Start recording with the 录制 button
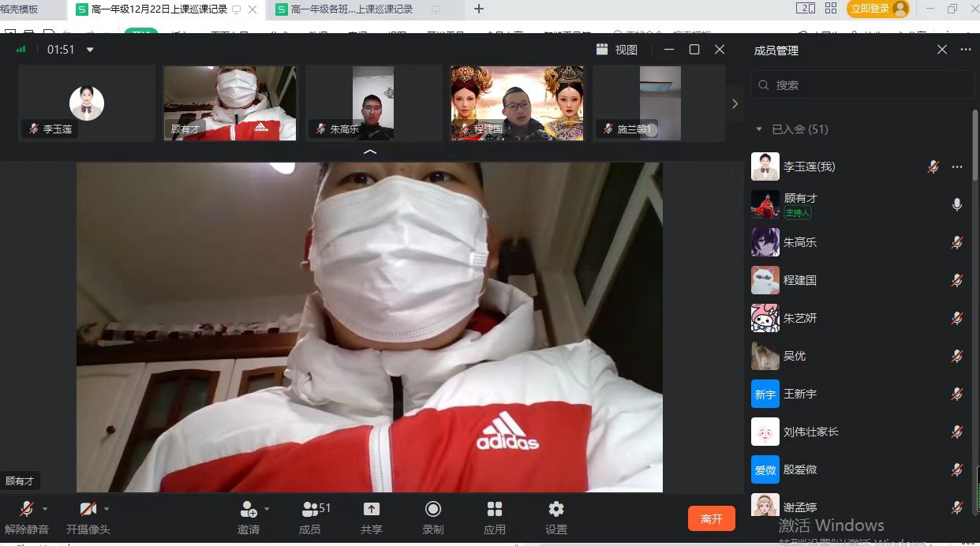This screenshot has height=546, width=980. 432,517
